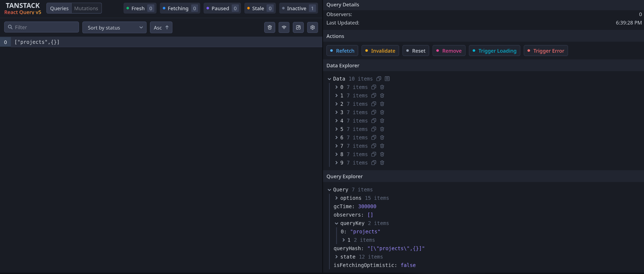This screenshot has height=274, width=644.
Task: Delete Data item 7
Action: (x=382, y=146)
